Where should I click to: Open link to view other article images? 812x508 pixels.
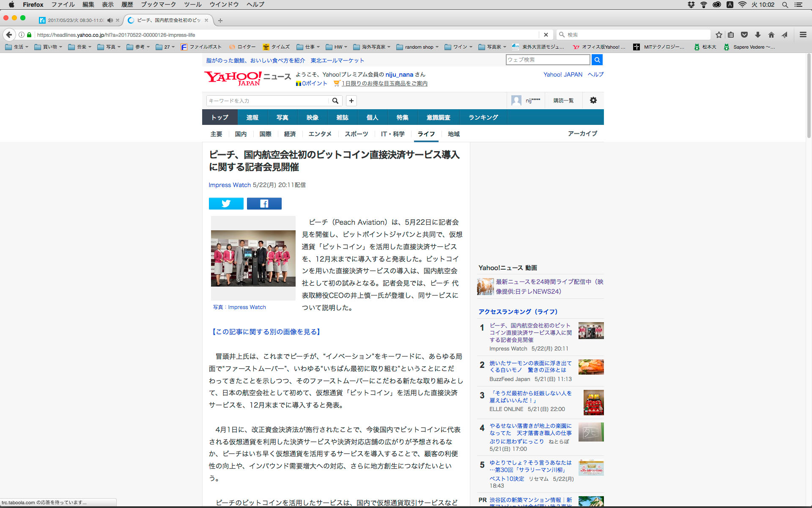(266, 332)
